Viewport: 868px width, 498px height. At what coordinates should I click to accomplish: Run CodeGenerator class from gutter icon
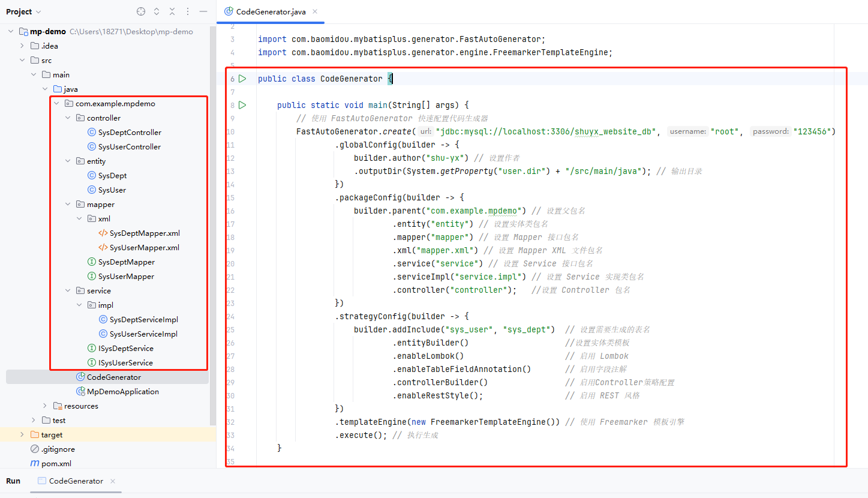click(x=242, y=79)
